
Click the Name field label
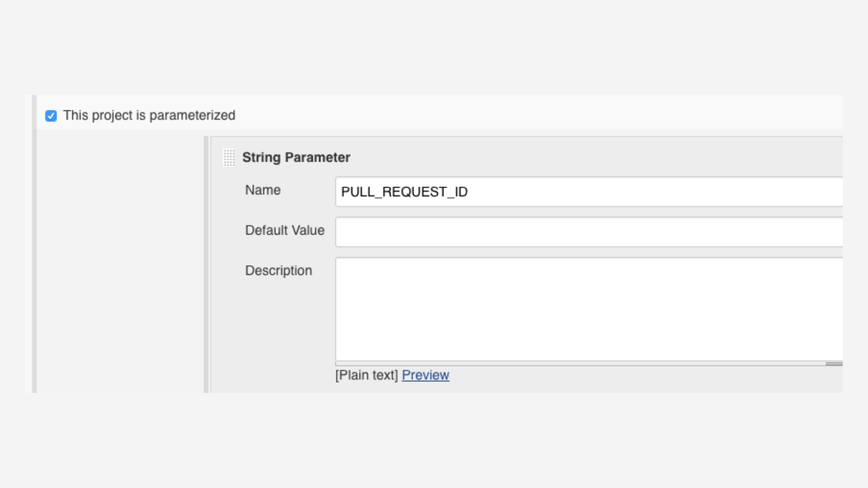[263, 190]
